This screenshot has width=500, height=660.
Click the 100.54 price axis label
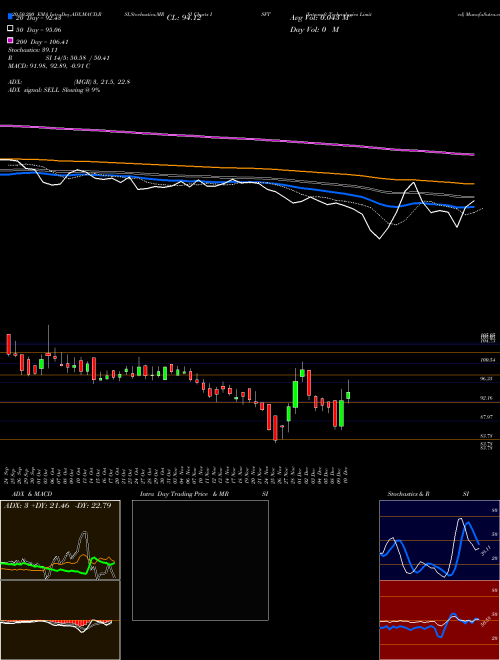(489, 360)
